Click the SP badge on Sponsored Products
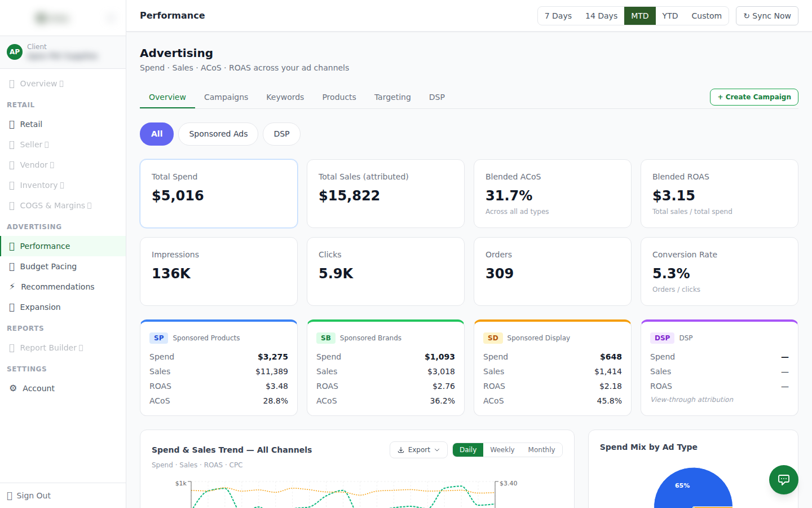812x508 pixels. point(159,338)
